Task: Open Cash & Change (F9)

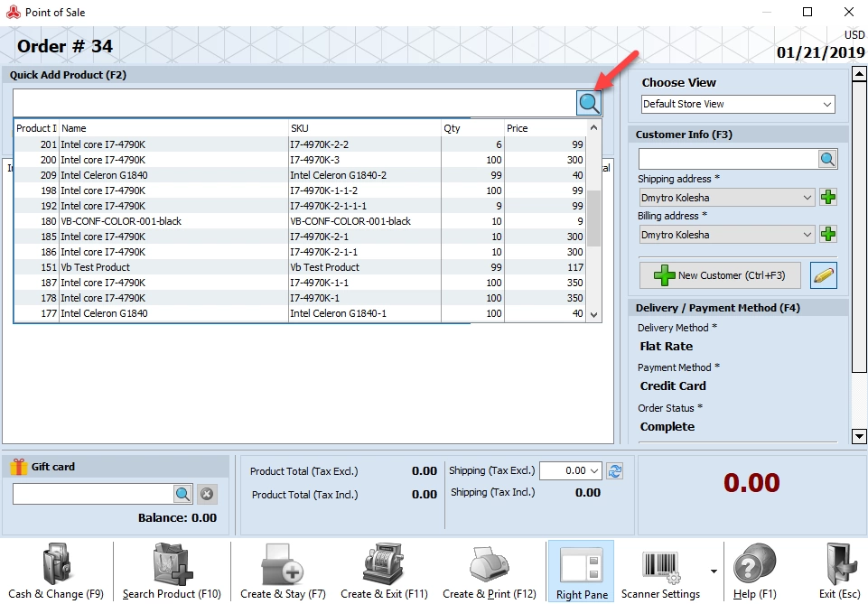Action: (56, 571)
